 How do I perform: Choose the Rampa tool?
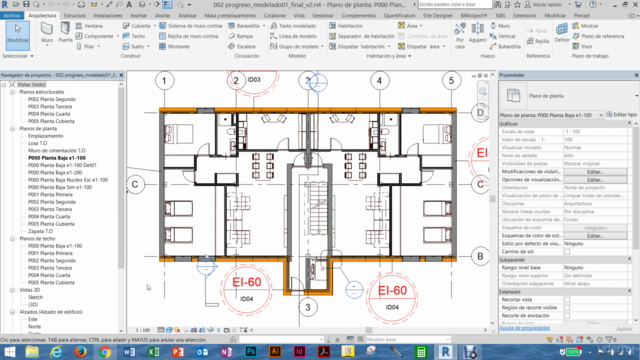pyautogui.click(x=240, y=36)
